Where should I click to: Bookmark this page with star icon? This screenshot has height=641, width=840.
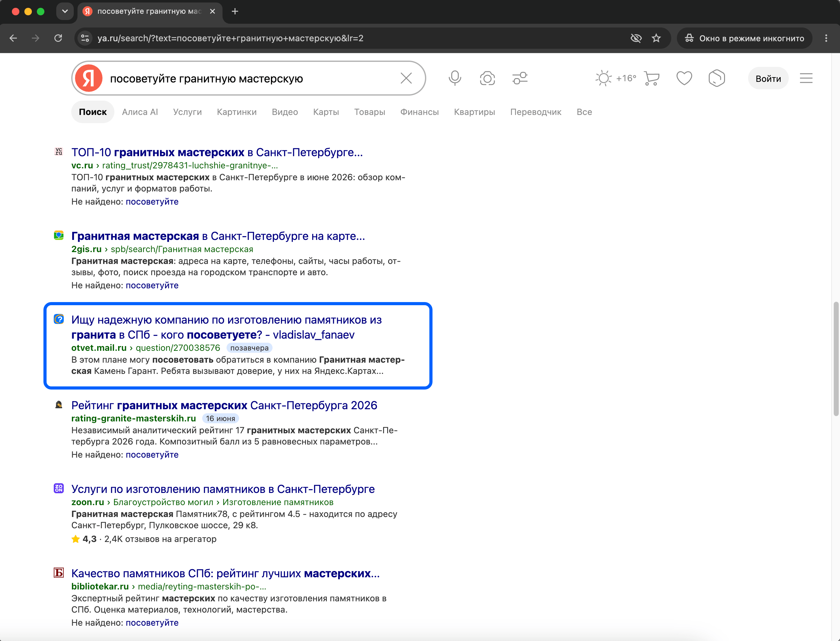(x=656, y=38)
